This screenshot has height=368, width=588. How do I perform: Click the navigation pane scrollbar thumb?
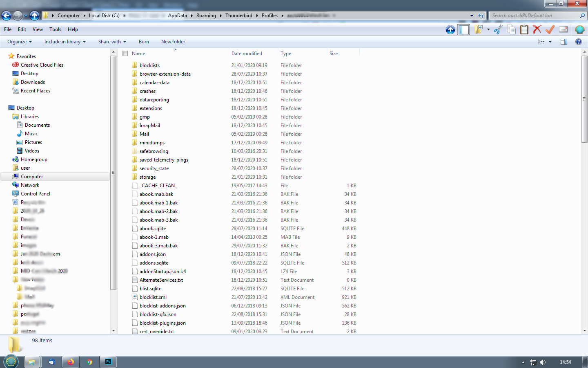(113, 173)
